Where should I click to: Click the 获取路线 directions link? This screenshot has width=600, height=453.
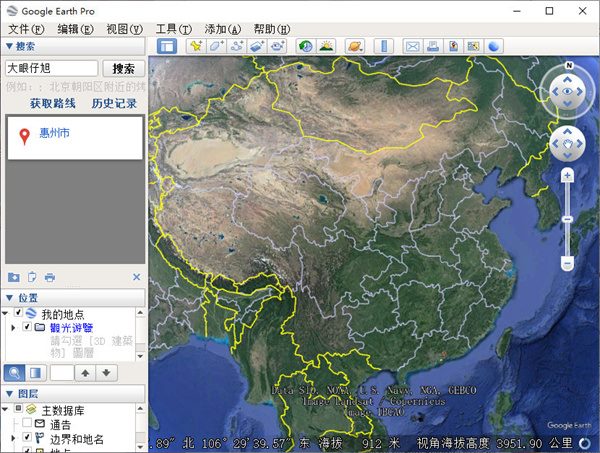[52, 103]
